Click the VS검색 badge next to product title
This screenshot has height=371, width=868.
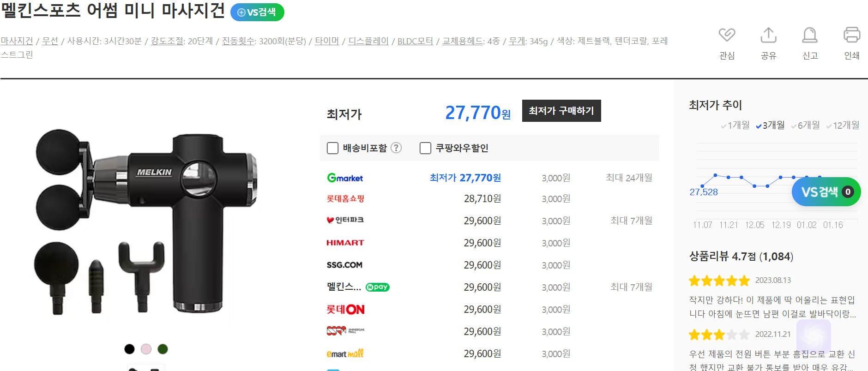pyautogui.click(x=257, y=12)
